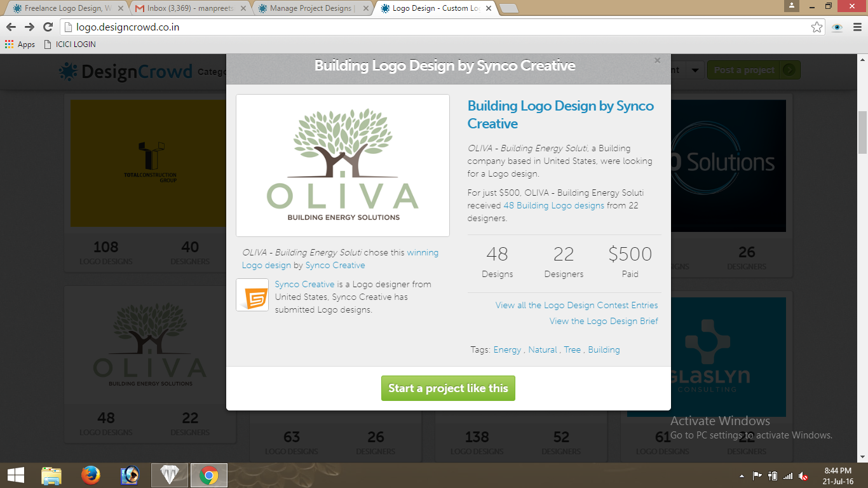Open Chrome menu hamburger icon
Image resolution: width=868 pixels, height=488 pixels.
point(856,27)
